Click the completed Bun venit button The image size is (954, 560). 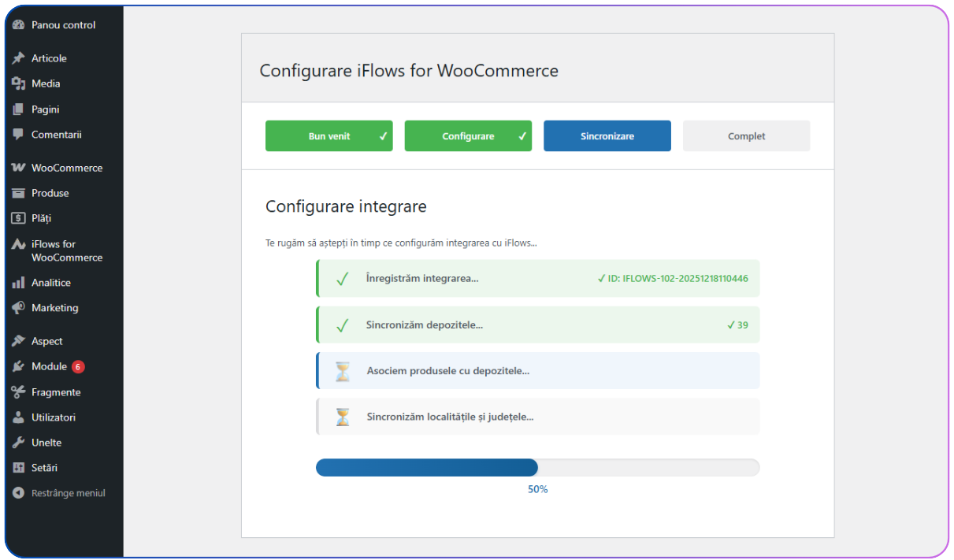click(329, 135)
